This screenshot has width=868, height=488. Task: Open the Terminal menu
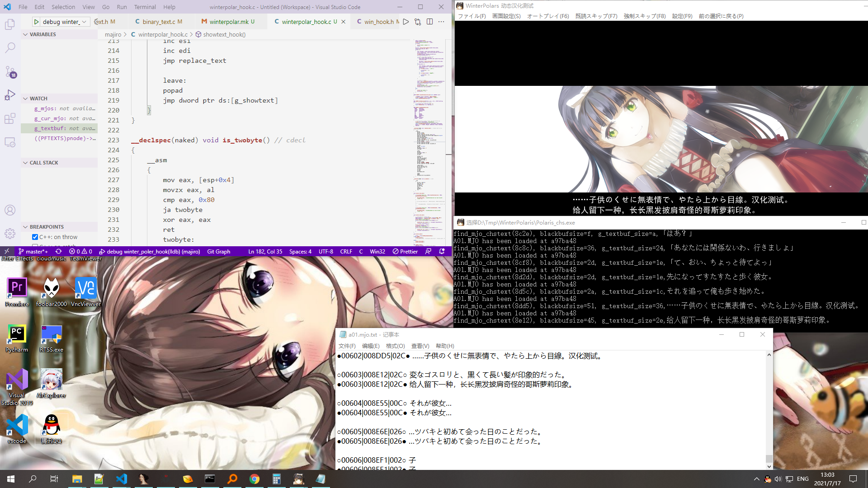[145, 7]
